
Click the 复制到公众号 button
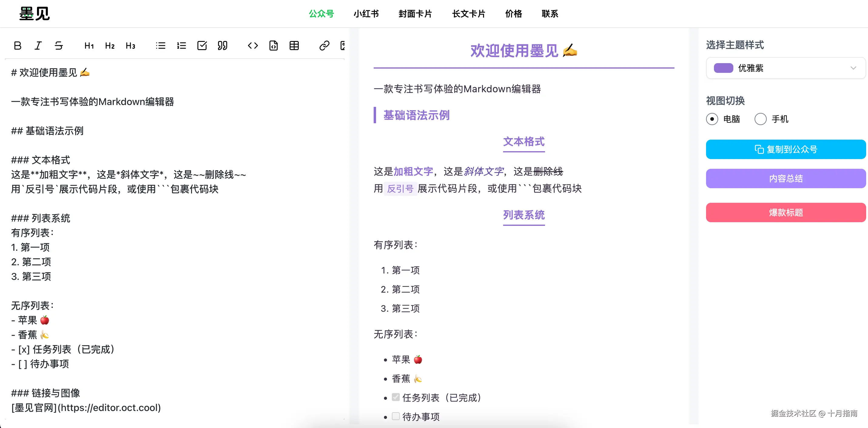[786, 149]
